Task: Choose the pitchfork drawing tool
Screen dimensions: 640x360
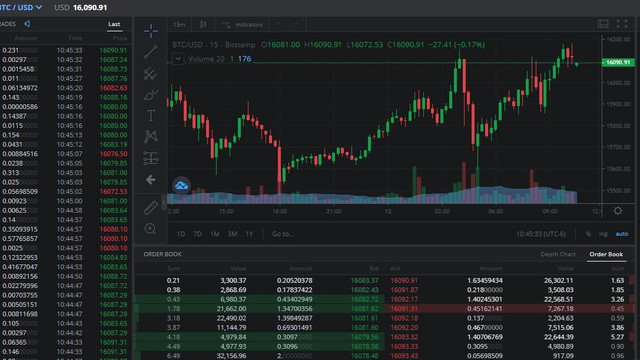Action: coord(151,74)
